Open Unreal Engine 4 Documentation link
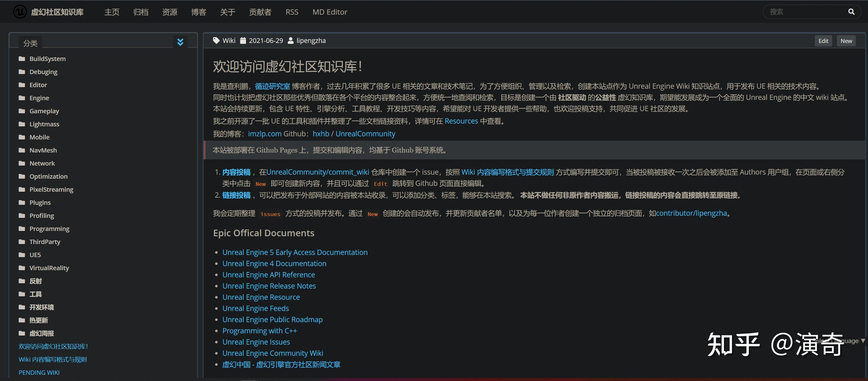Viewport: 868px width, 381px height. click(274, 263)
